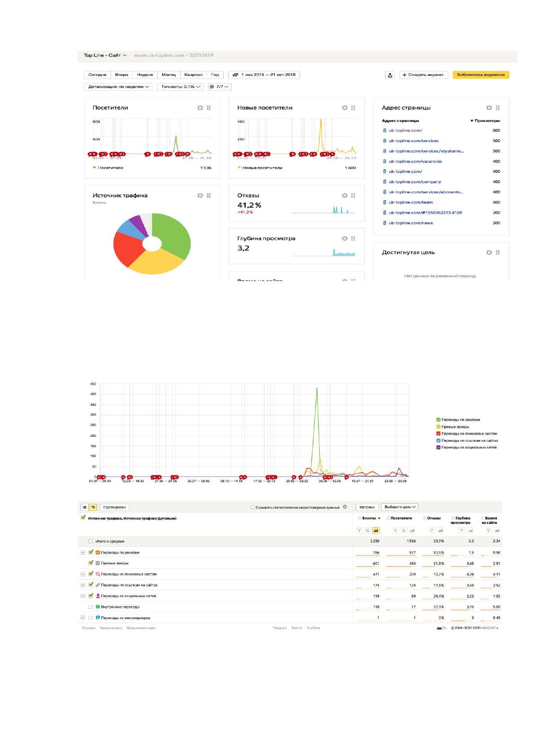Switch to list view icon left of Группировки
535x756 pixels.
click(84, 507)
